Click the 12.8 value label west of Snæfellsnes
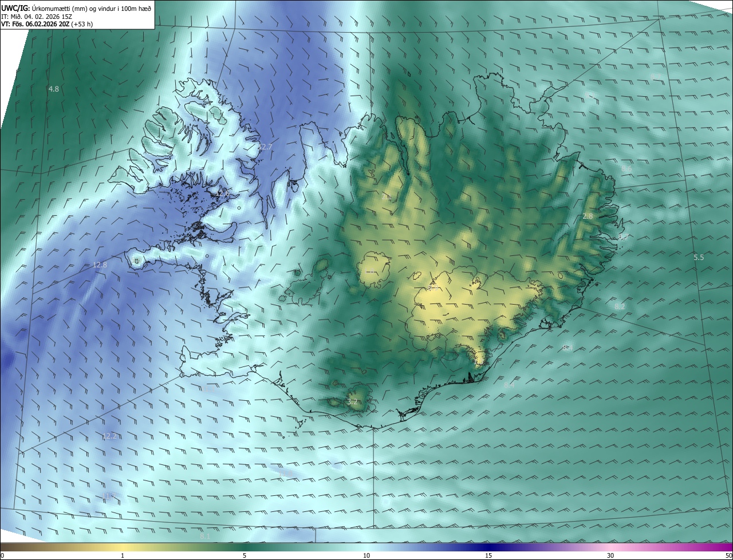 [x=100, y=265]
